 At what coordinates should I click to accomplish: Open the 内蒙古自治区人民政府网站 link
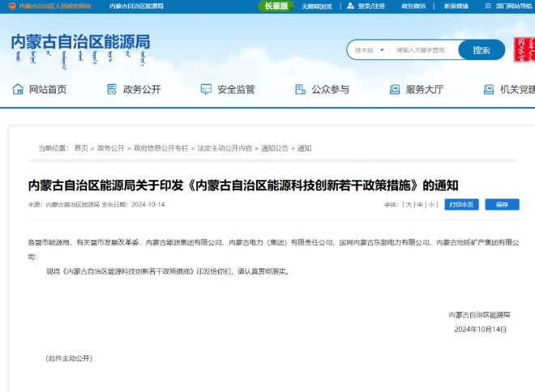click(55, 6)
